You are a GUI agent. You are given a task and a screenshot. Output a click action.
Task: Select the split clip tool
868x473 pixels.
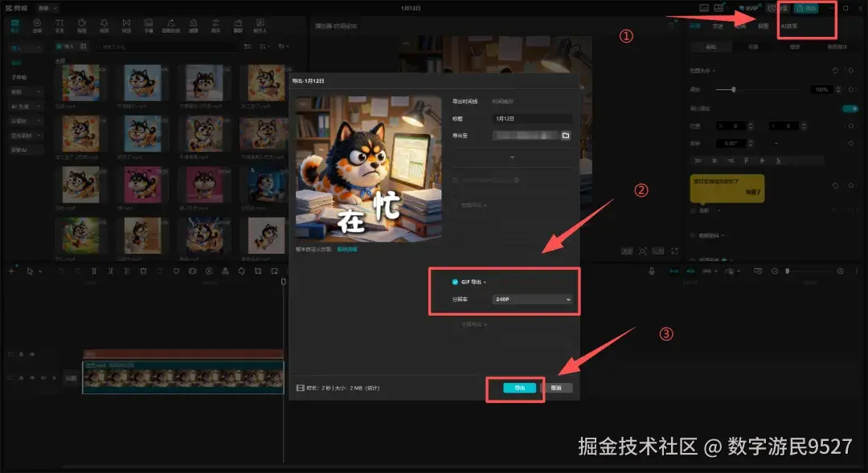(94, 271)
